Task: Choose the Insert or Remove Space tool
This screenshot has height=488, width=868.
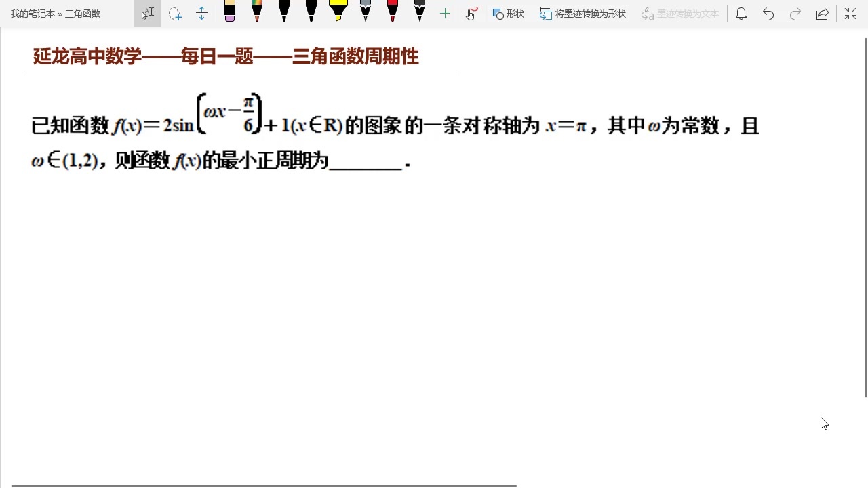Action: pos(201,14)
